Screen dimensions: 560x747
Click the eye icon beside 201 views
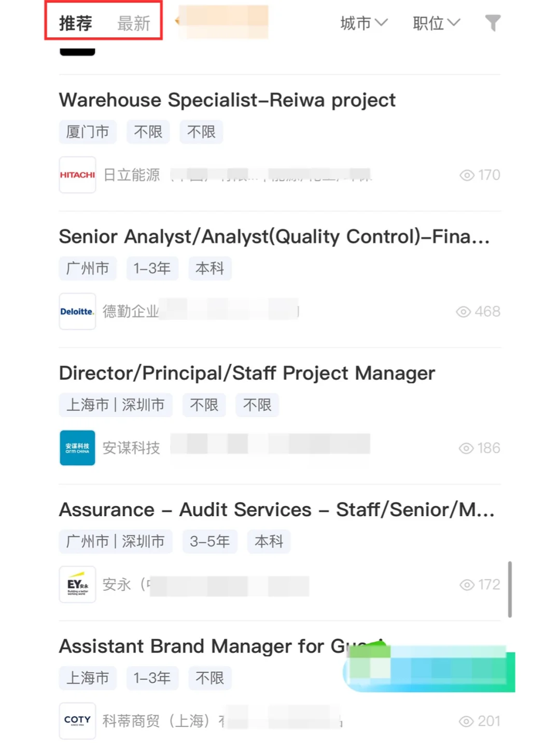point(466,721)
